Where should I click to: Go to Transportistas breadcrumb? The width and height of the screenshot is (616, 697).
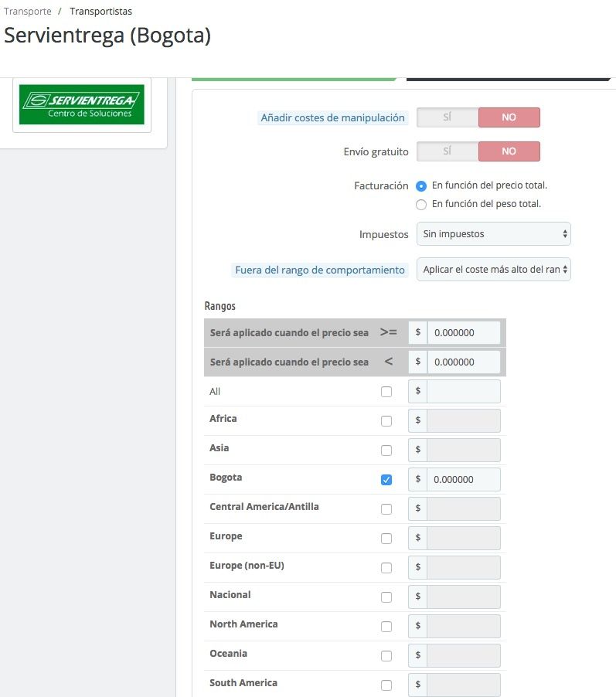(x=101, y=11)
